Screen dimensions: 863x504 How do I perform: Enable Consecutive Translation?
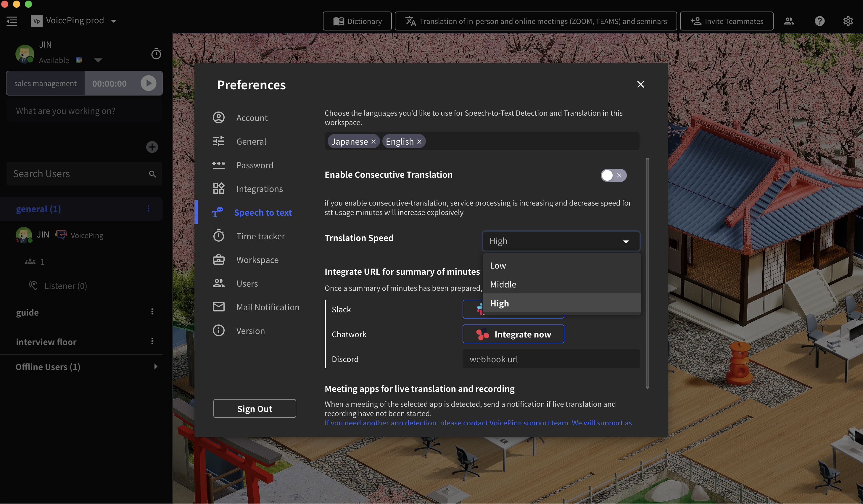pyautogui.click(x=613, y=175)
